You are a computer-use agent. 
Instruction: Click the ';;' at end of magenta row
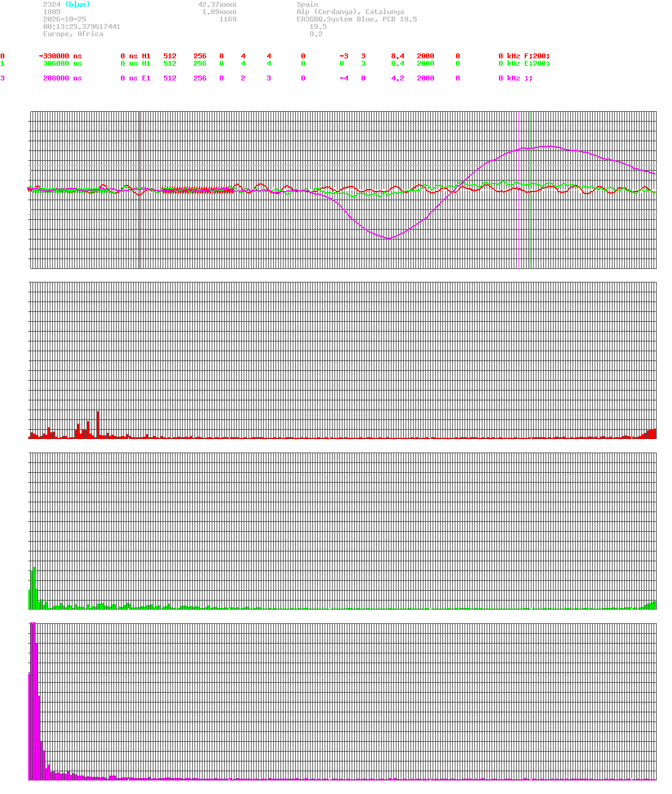528,78
